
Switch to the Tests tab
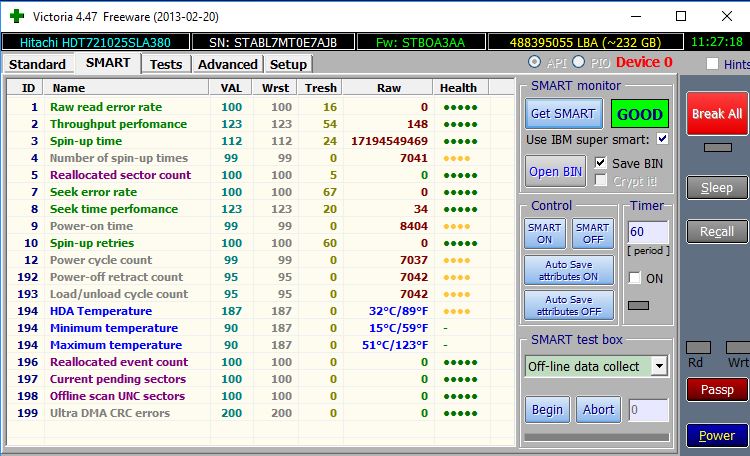click(166, 64)
